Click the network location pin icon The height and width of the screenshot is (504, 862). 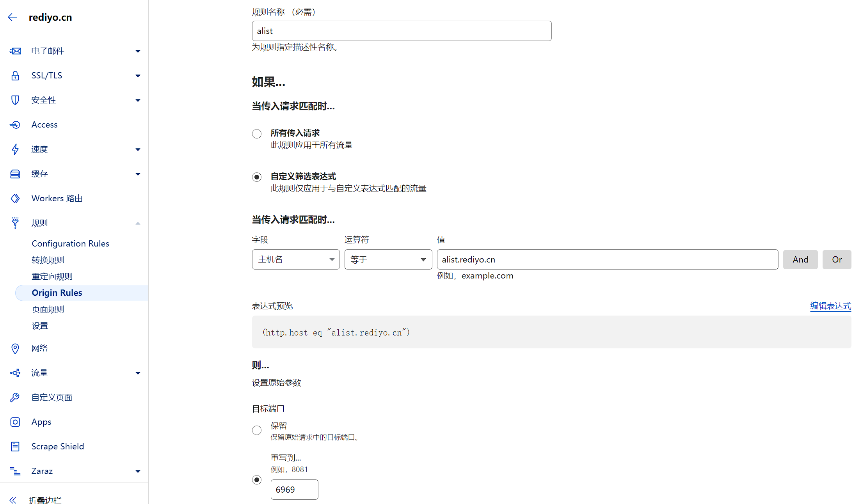point(15,348)
